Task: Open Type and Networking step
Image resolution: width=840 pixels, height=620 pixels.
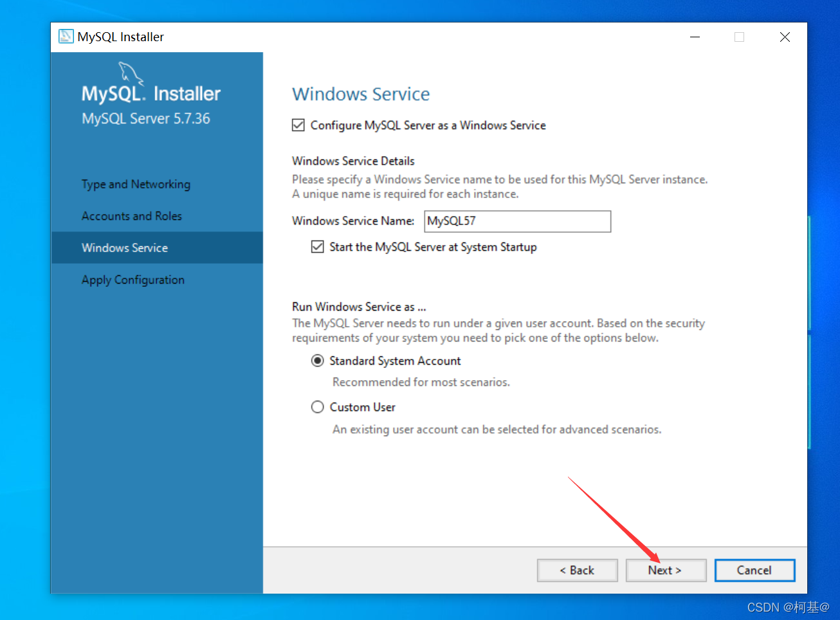Action: [136, 184]
